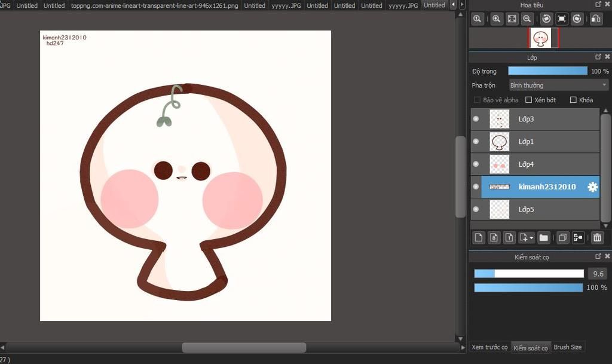Select the Lớp1 layer
This screenshot has height=364, width=612.
(x=535, y=142)
